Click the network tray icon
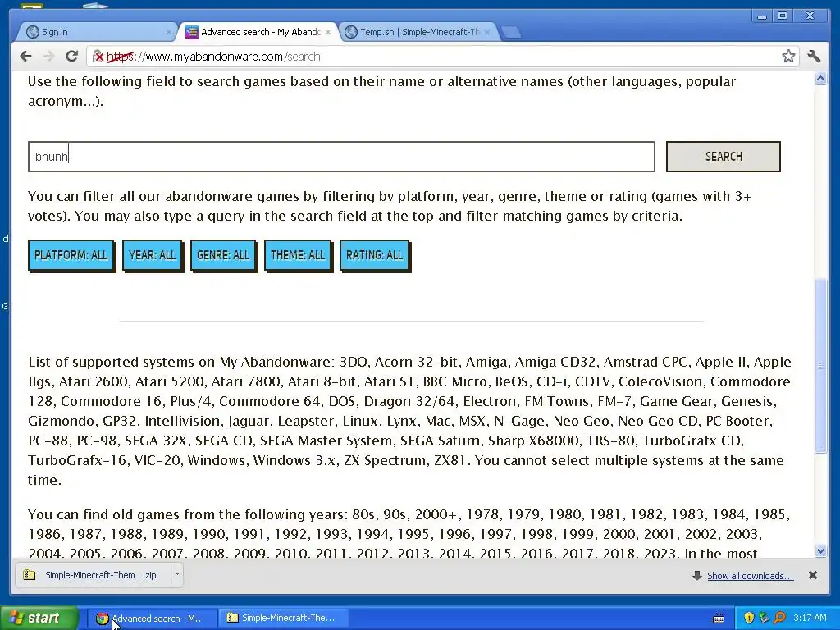This screenshot has height=630, width=840. point(764,619)
